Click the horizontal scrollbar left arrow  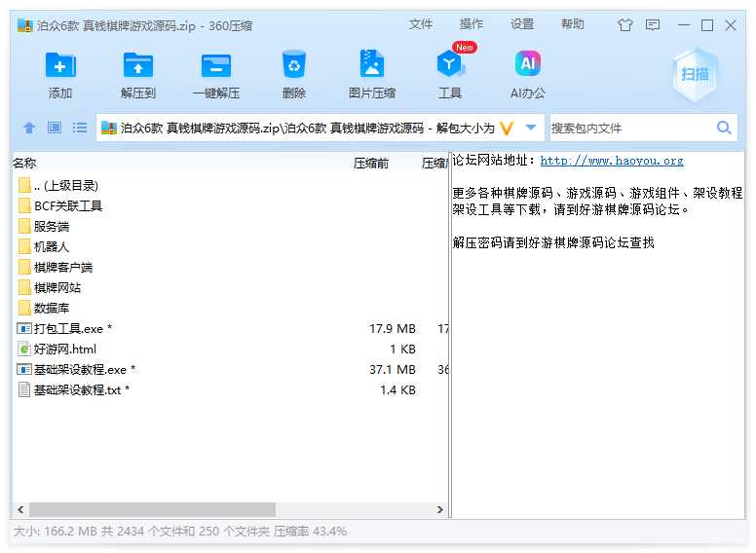tap(20, 509)
